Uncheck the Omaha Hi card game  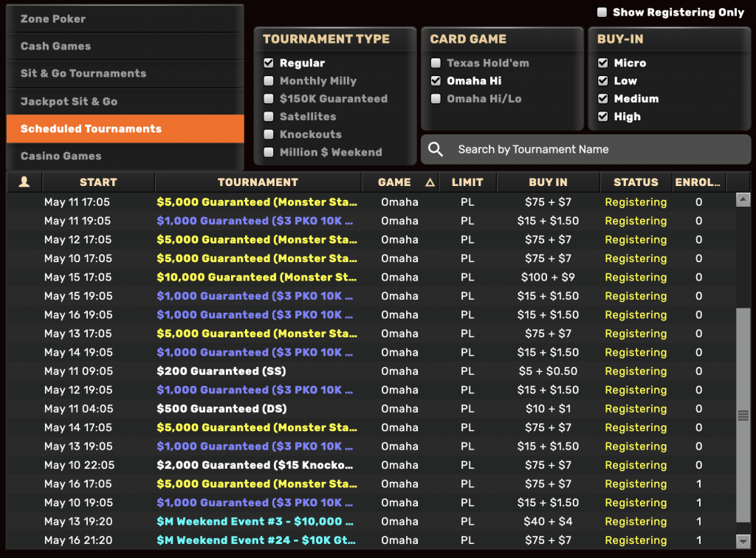(x=436, y=81)
